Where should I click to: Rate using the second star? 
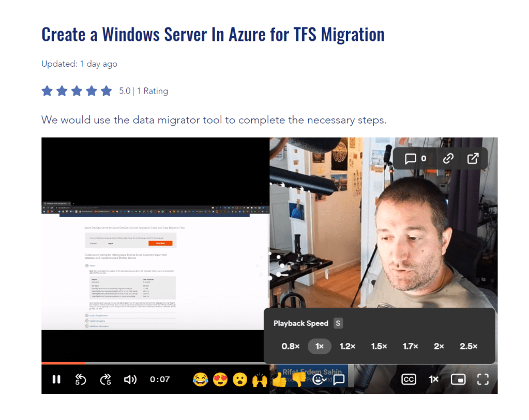click(x=62, y=91)
